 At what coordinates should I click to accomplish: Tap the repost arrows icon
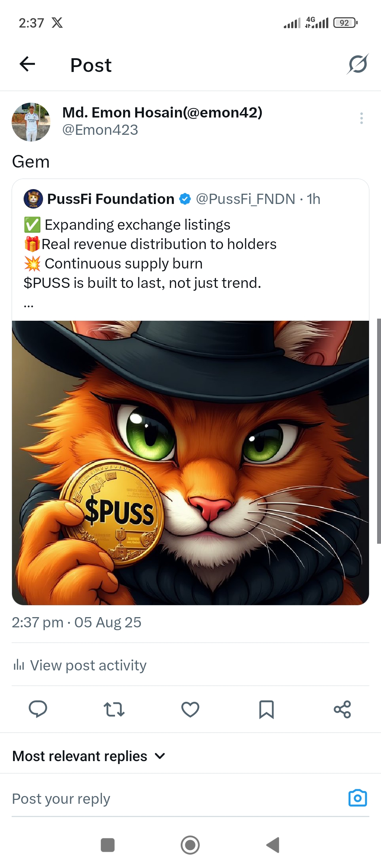pyautogui.click(x=114, y=709)
